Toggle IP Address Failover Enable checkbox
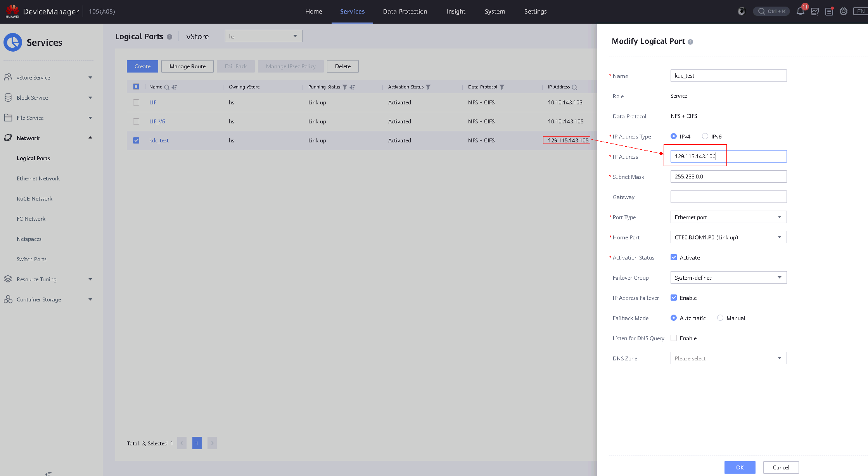Viewport: 868px width, 476px height. (674, 298)
